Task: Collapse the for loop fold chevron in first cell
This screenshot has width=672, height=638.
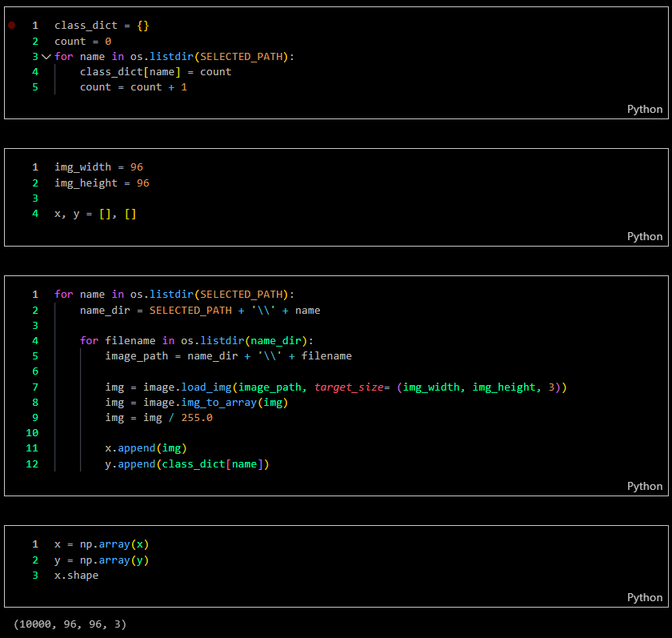Action: pyautogui.click(x=46, y=57)
